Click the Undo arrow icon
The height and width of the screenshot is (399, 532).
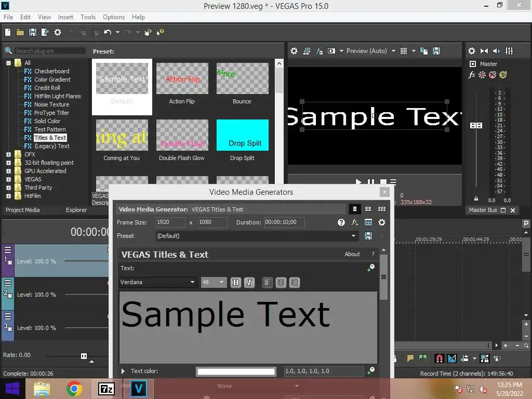coord(108,32)
